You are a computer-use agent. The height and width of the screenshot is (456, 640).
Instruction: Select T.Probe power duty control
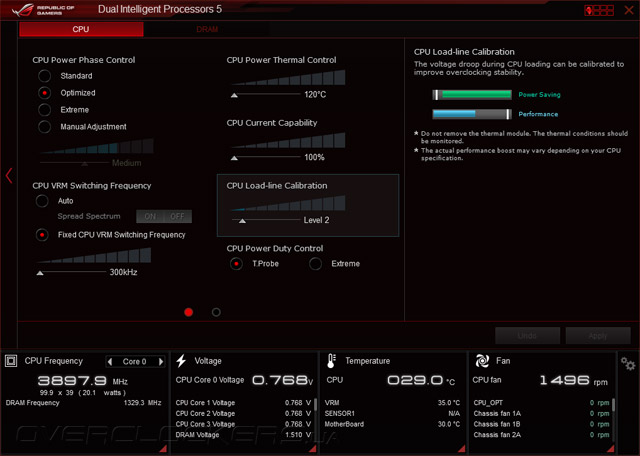pos(236,264)
